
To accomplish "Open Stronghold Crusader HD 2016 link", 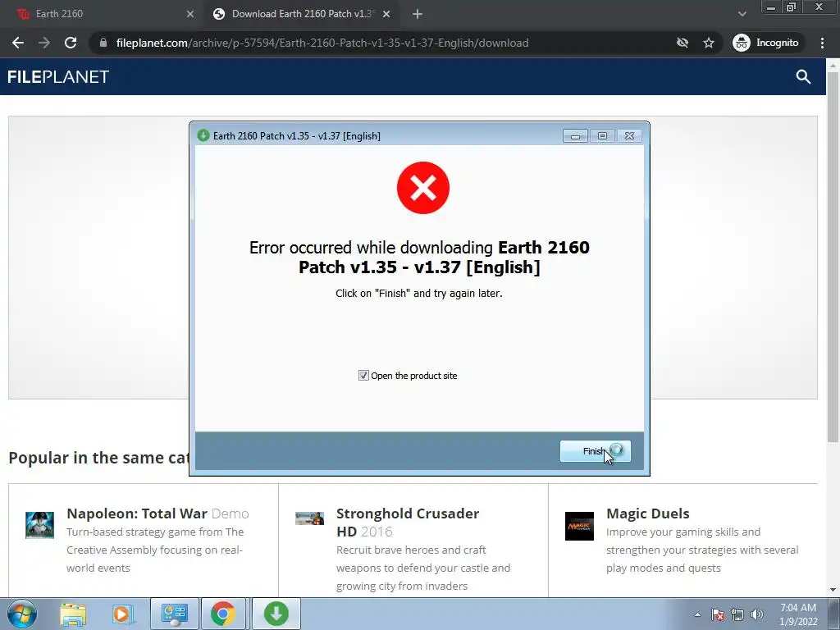I will tap(408, 523).
